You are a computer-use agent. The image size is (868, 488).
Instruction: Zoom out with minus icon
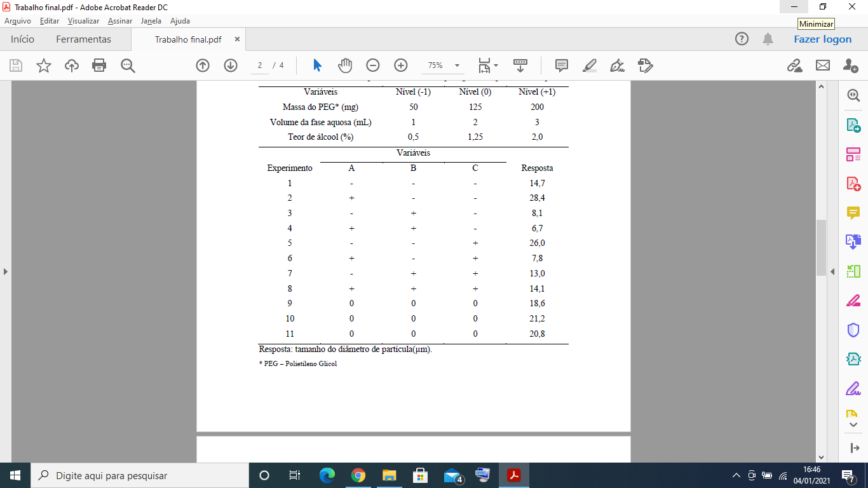tap(373, 65)
